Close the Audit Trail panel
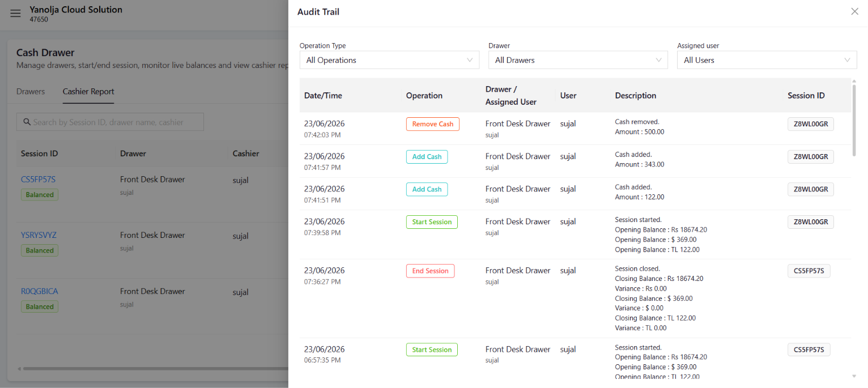 click(854, 11)
